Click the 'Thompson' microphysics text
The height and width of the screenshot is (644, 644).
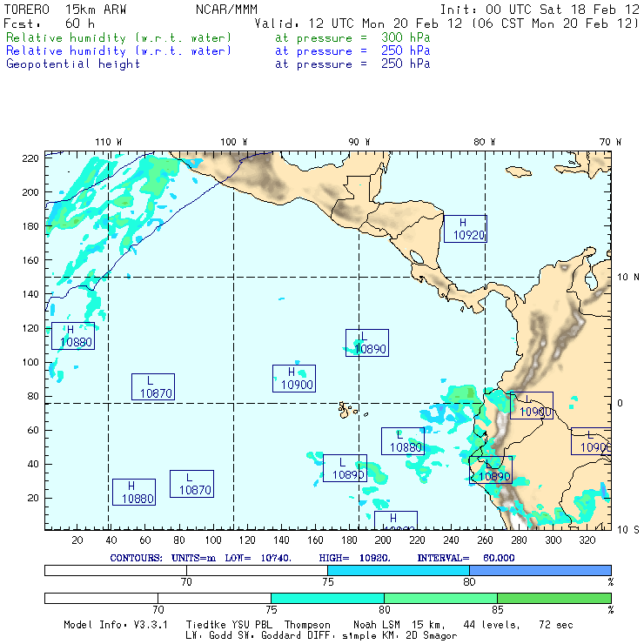pos(307,625)
